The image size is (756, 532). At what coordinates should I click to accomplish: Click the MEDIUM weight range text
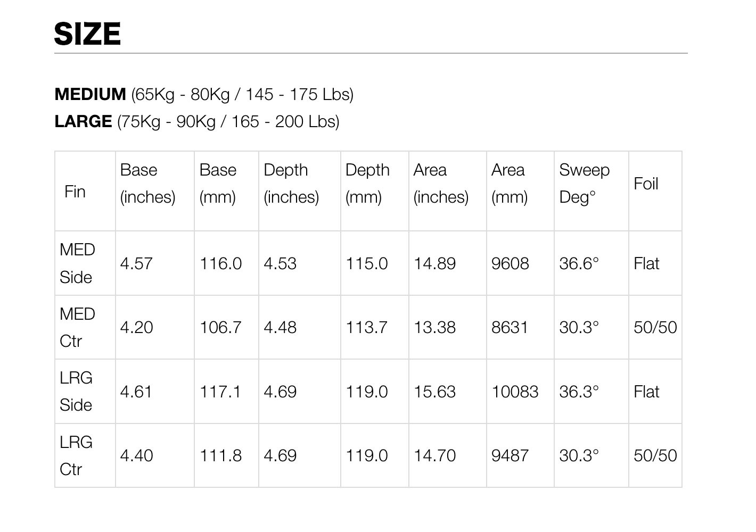pyautogui.click(x=204, y=94)
